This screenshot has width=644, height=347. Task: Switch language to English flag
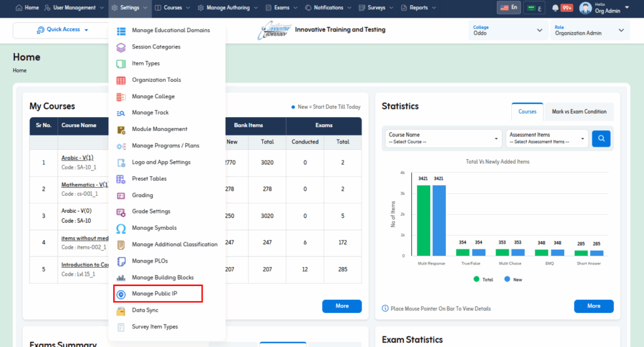click(508, 8)
